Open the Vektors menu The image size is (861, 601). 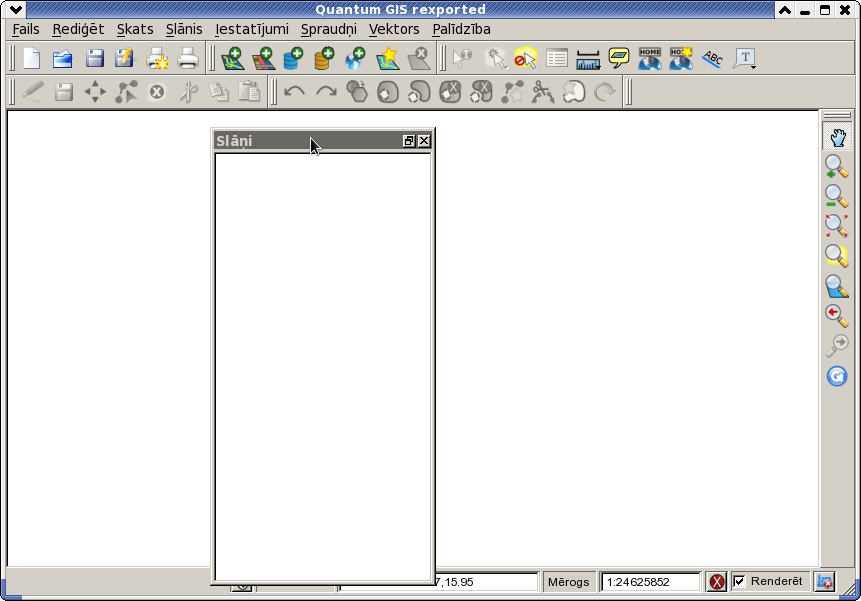point(394,29)
